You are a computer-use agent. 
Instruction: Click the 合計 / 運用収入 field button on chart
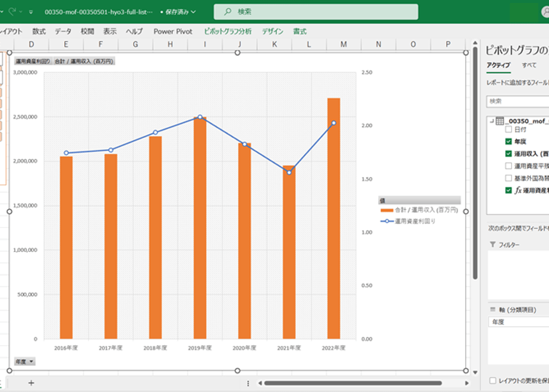click(x=84, y=61)
